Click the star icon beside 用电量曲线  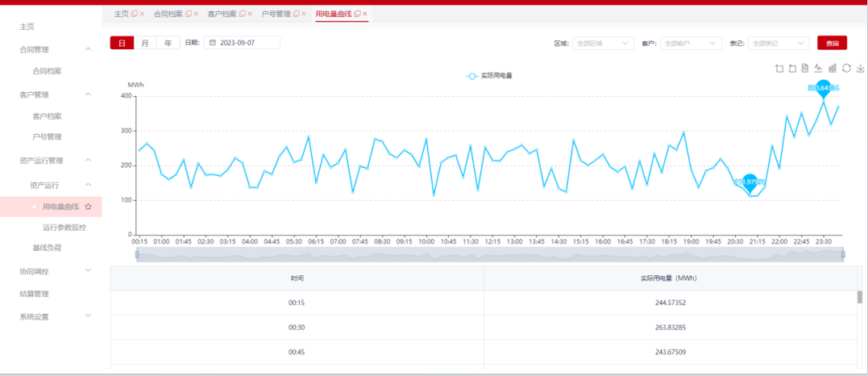point(88,207)
